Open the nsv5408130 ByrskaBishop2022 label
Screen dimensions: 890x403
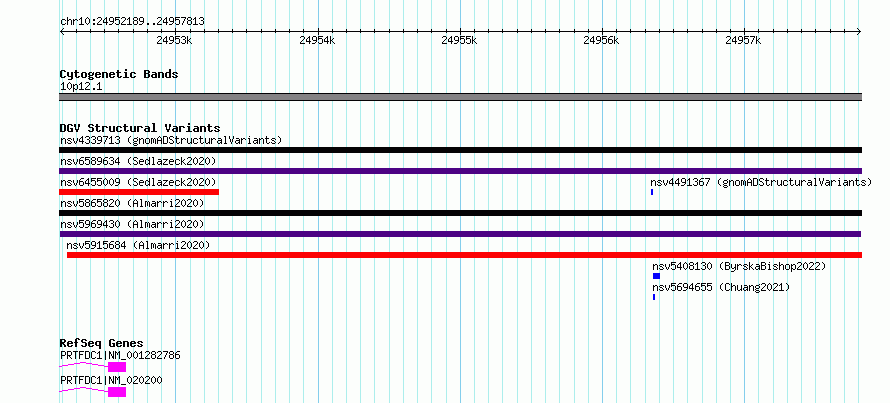(739, 266)
